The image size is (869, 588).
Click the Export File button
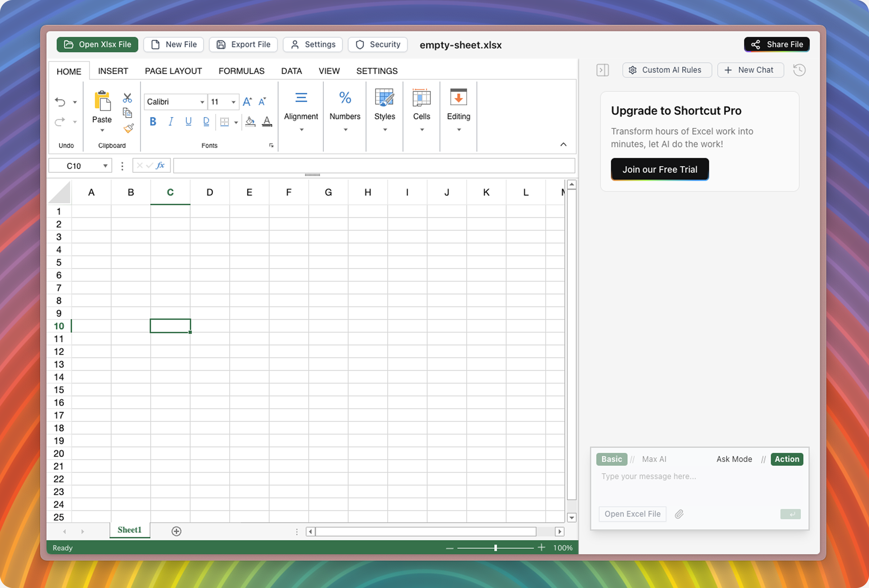(x=243, y=44)
